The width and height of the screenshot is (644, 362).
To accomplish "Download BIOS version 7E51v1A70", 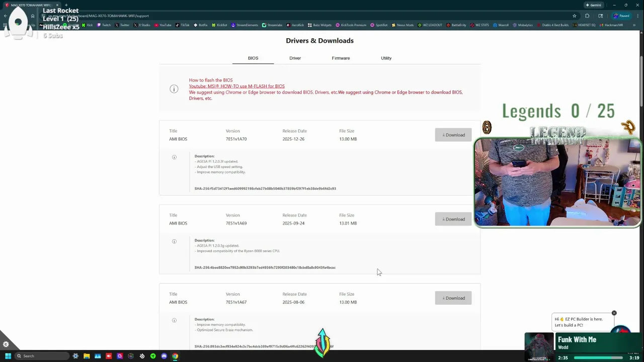I will tap(453, 135).
